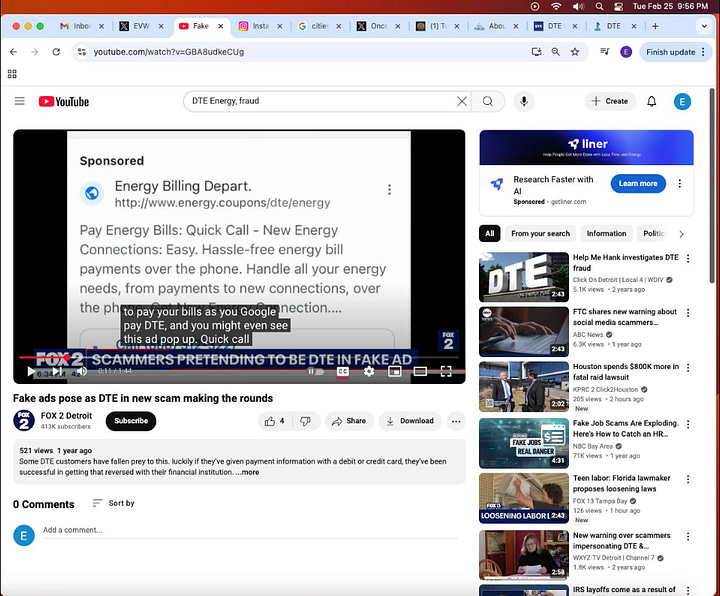The height and width of the screenshot is (596, 720).
Task: Click the Add a comment field
Action: pos(250,530)
